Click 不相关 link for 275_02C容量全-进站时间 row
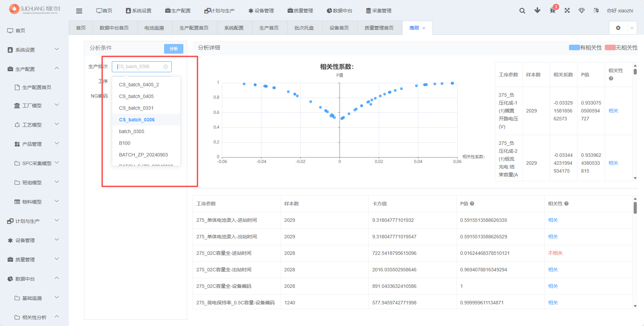This screenshot has height=326, width=644. coord(555,253)
